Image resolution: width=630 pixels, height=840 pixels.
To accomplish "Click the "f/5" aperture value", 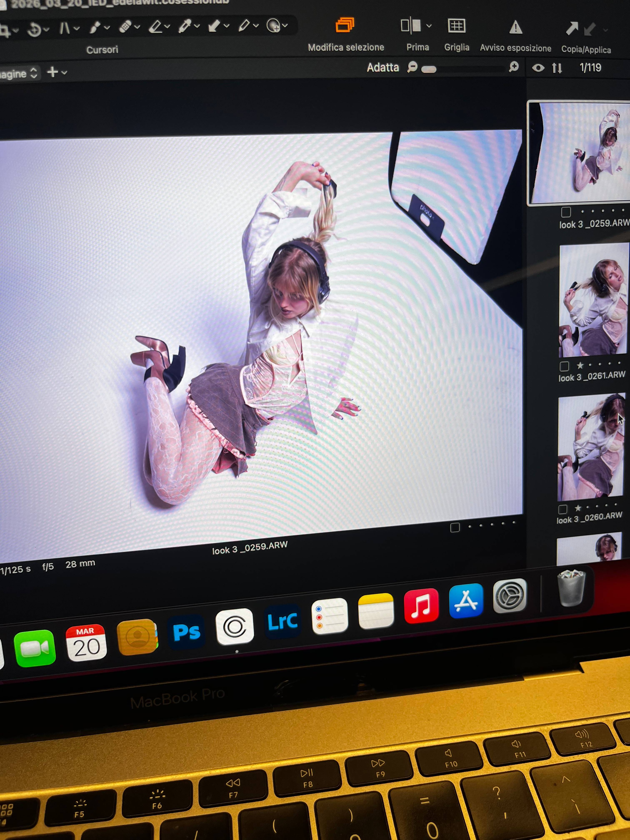I will coord(48,567).
